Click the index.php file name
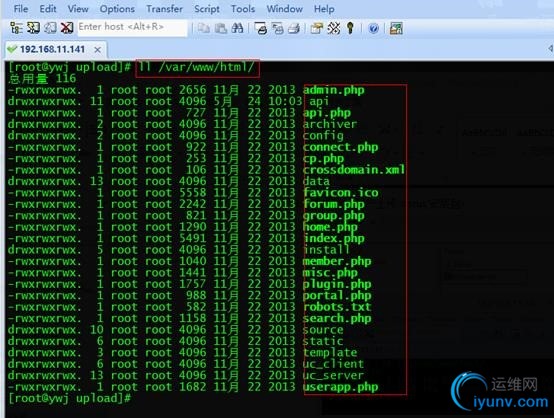554x418 pixels. tap(334, 239)
